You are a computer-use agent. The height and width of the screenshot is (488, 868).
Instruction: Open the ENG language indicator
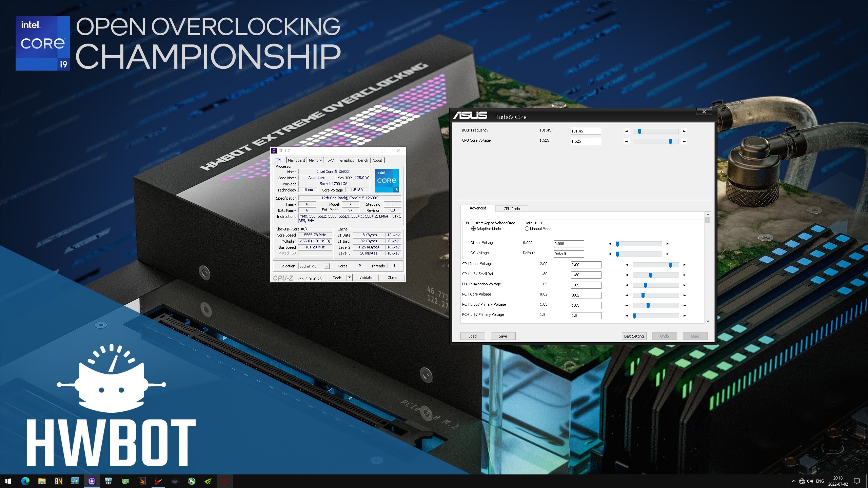(x=820, y=481)
